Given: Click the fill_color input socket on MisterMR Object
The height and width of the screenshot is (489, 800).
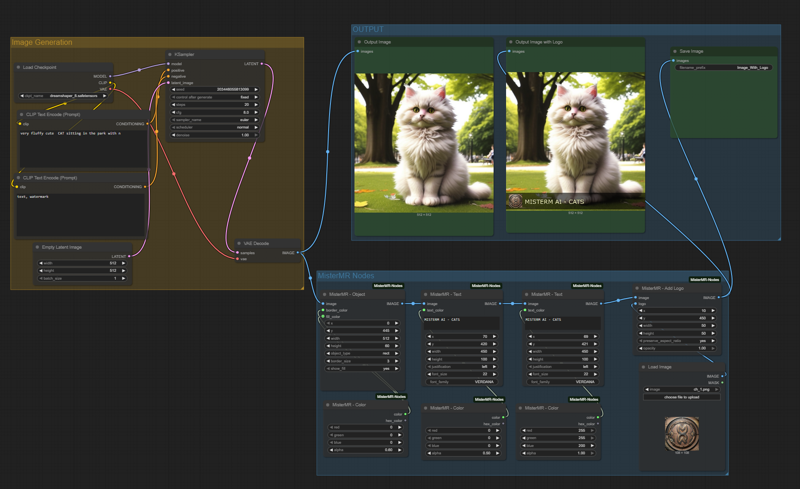Looking at the screenshot, I should (x=323, y=316).
